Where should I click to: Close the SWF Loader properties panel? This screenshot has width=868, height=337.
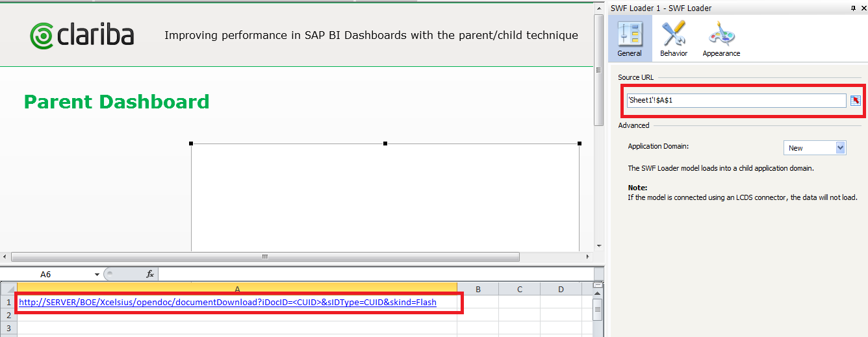tap(863, 8)
